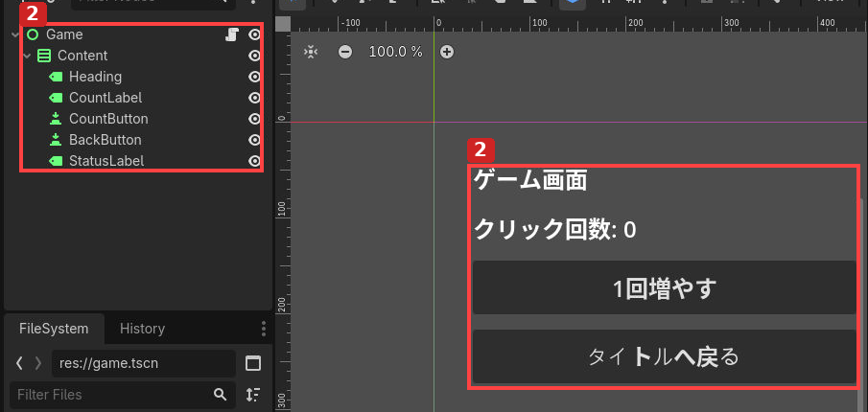Click the Filter Files search icon

[x=220, y=395]
